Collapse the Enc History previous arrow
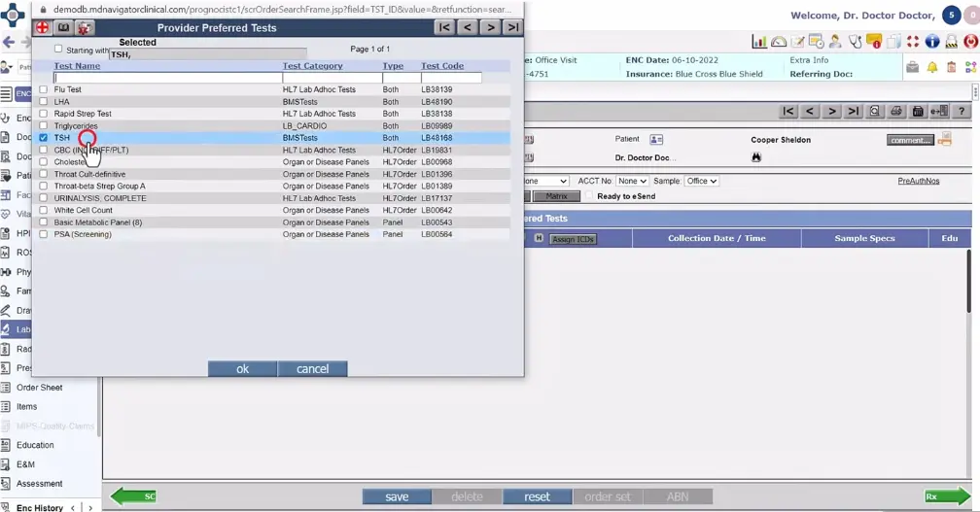This screenshot has height=512, width=980. tap(73, 508)
